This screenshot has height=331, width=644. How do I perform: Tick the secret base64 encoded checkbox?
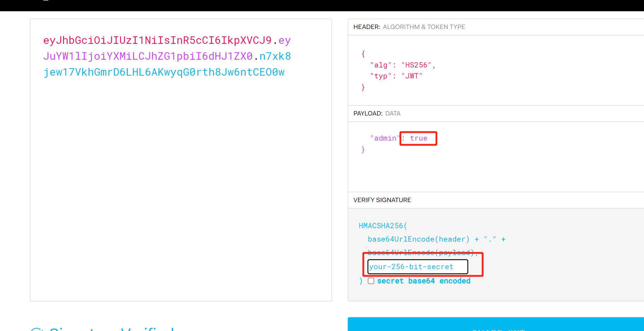tap(371, 281)
